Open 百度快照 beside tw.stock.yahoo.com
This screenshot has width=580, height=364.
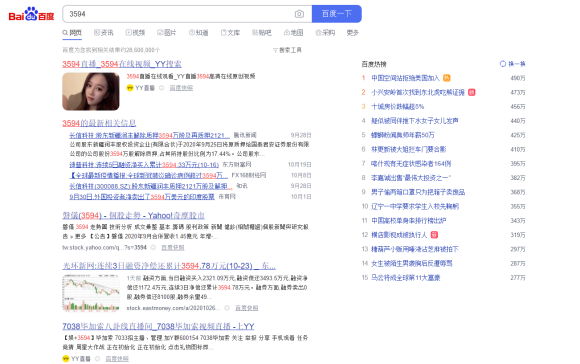[173, 247]
